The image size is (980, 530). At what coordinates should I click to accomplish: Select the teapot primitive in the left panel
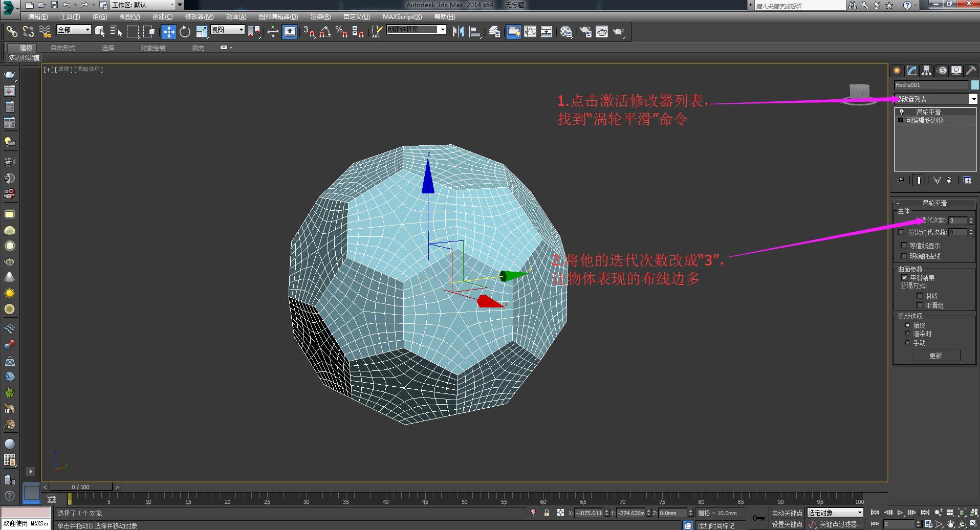pyautogui.click(x=10, y=261)
